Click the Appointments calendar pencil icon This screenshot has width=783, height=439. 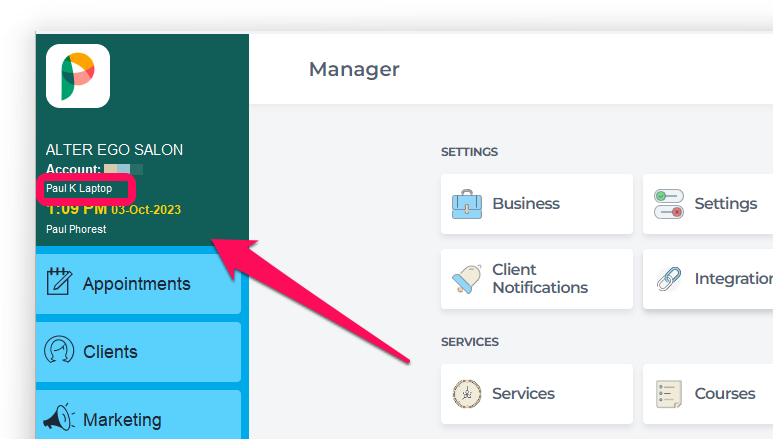(59, 281)
